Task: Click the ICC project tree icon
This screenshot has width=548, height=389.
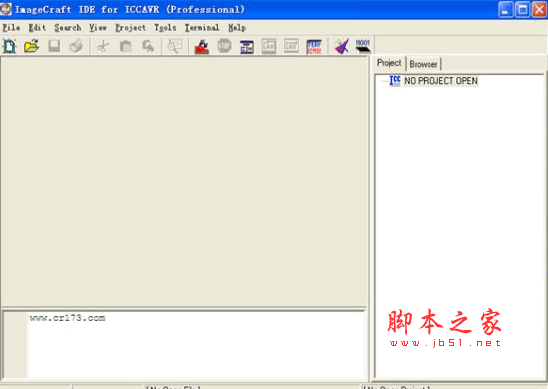Action: pos(395,81)
